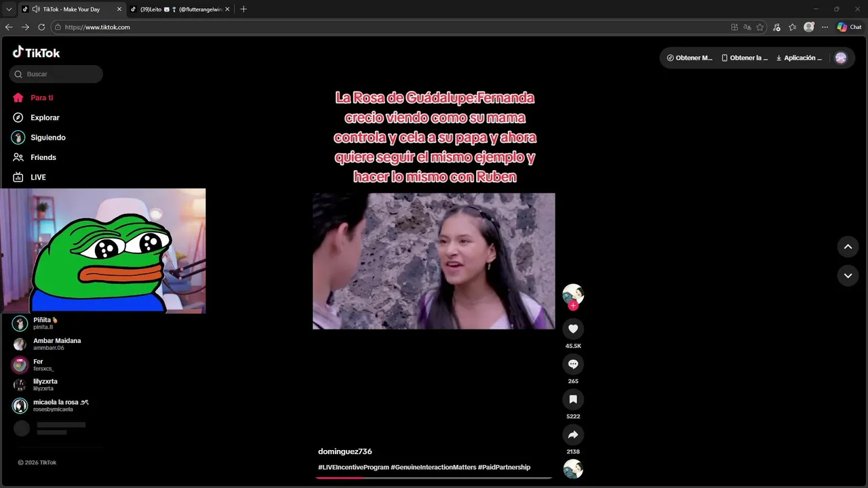Open the spinning sound disc avatar
The height and width of the screenshot is (488, 868).
click(573, 469)
